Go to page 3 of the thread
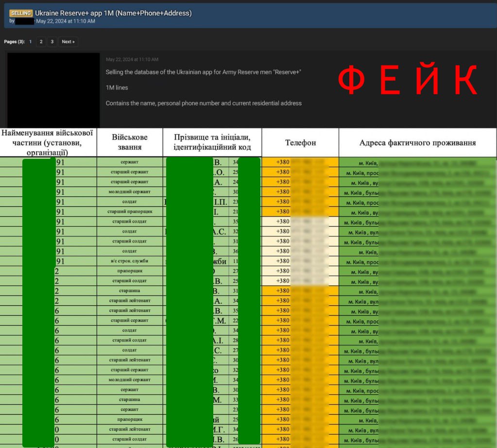The image size is (497, 448). [x=52, y=41]
